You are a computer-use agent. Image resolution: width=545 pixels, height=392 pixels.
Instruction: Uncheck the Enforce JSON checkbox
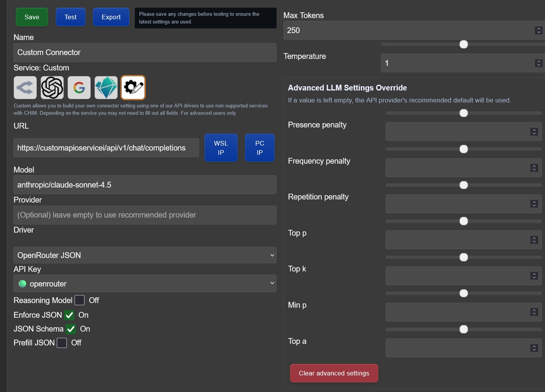(69, 315)
